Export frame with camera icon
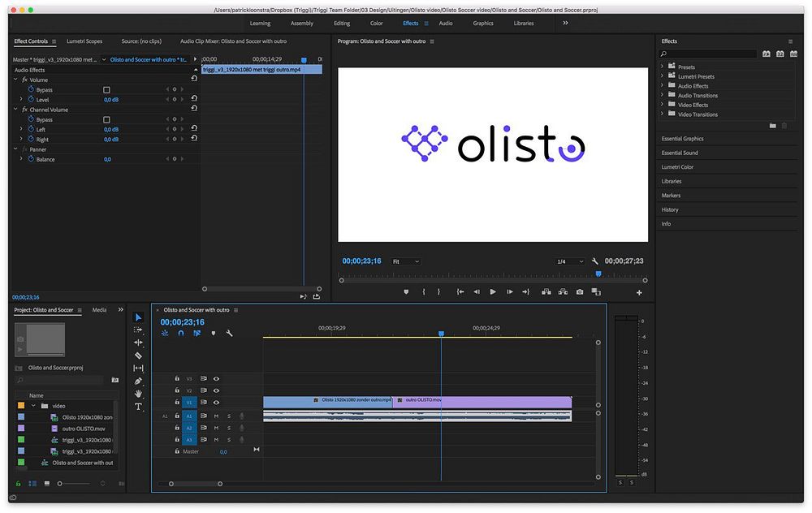Viewport: 812px width, 513px height. click(x=580, y=292)
